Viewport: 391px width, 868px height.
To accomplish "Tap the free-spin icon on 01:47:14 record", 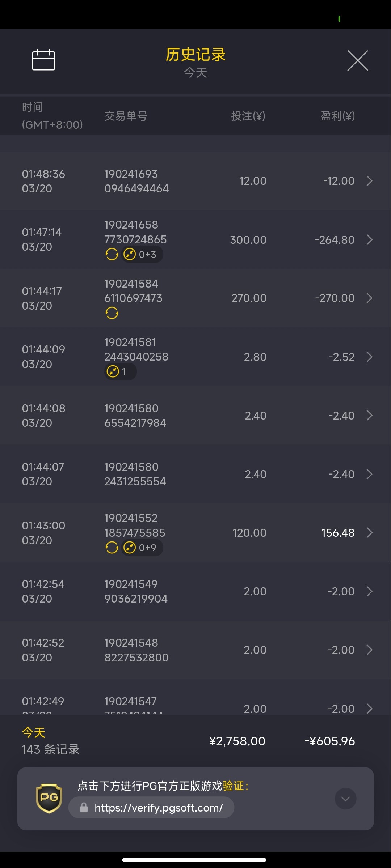I will (x=112, y=254).
